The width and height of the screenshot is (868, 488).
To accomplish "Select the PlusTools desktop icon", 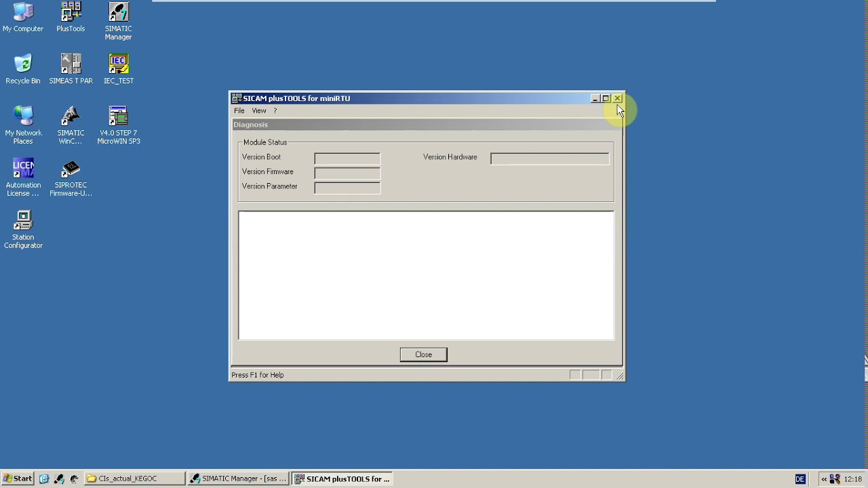I will [x=71, y=17].
